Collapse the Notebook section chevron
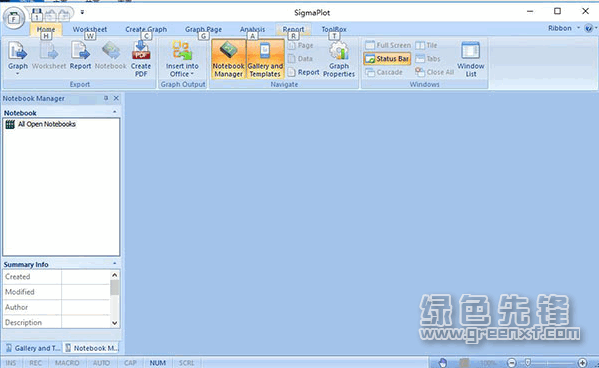The height and width of the screenshot is (368, 599). click(x=115, y=112)
